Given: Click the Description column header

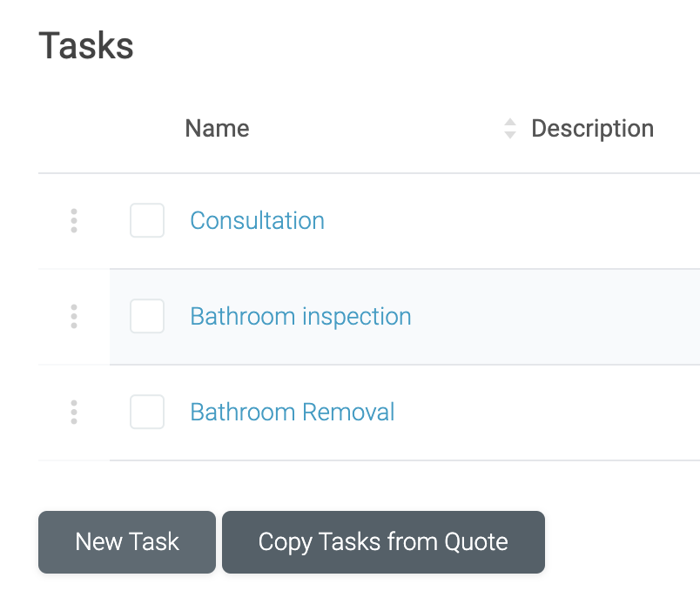Looking at the screenshot, I should (x=592, y=128).
